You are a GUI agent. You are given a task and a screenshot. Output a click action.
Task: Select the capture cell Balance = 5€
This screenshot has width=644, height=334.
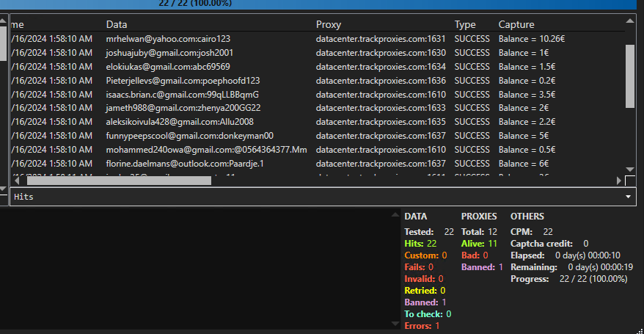524,136
